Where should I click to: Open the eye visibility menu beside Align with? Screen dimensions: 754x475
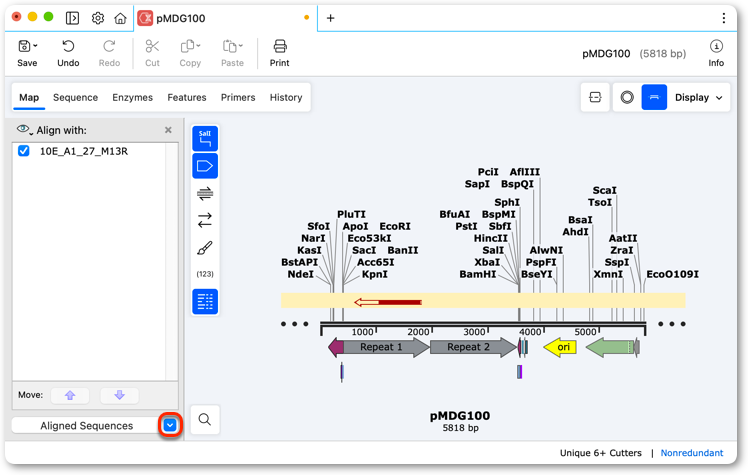25,130
